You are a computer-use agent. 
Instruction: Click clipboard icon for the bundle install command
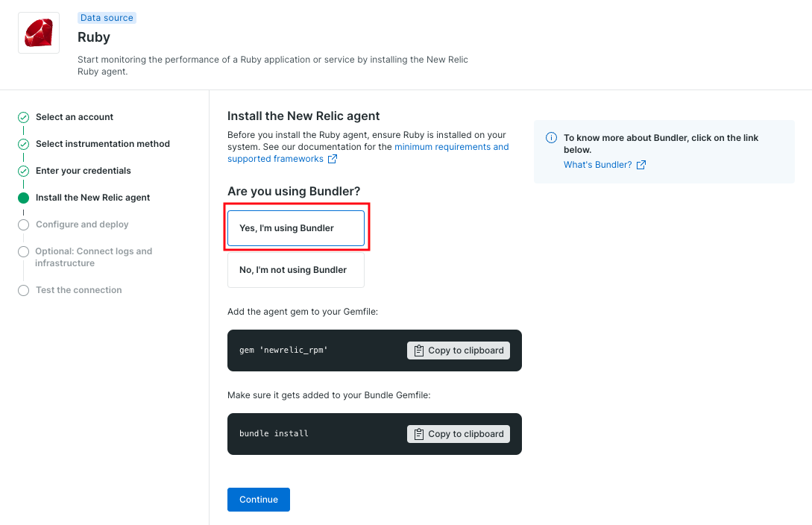(419, 434)
